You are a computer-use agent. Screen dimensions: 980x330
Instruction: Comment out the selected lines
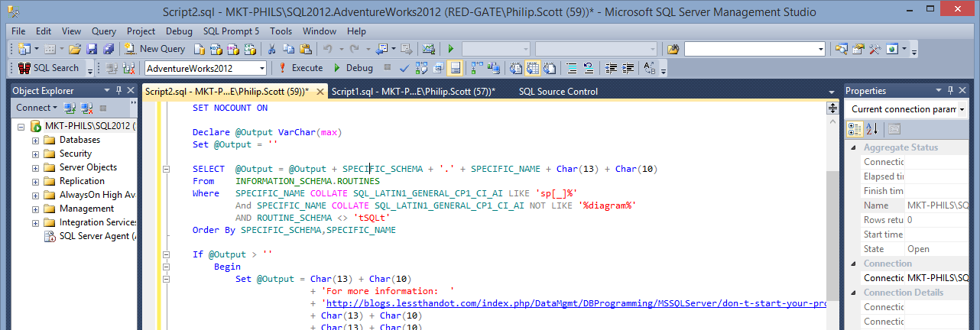pyautogui.click(x=571, y=68)
